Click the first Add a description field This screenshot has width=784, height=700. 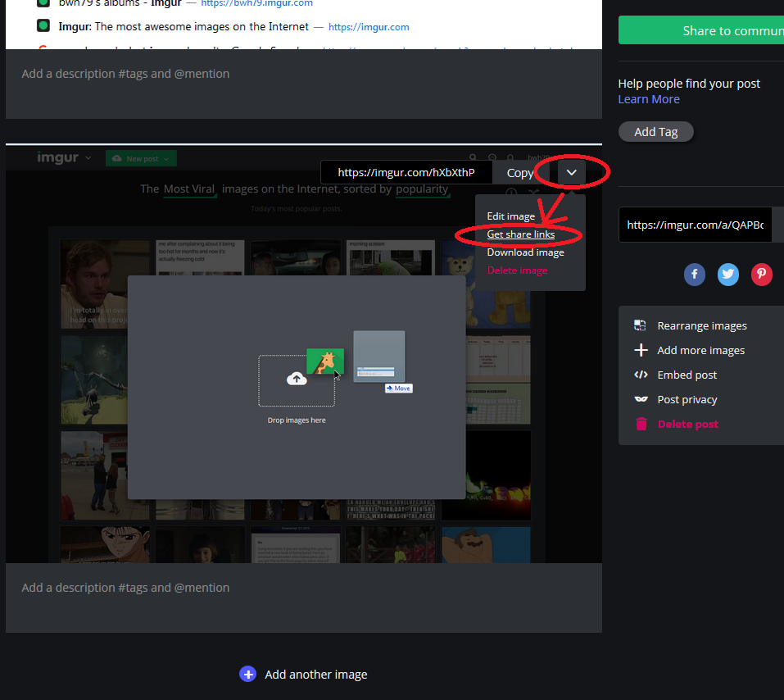pos(303,84)
